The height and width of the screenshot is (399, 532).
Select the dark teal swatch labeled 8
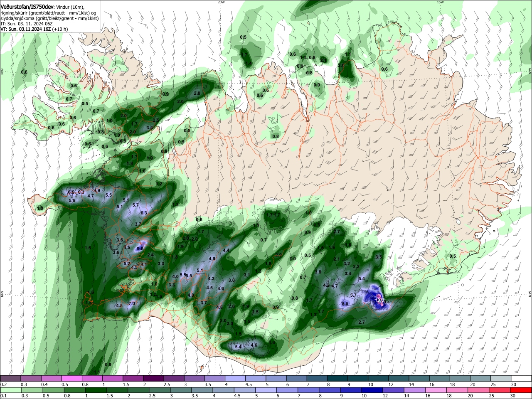337,379
